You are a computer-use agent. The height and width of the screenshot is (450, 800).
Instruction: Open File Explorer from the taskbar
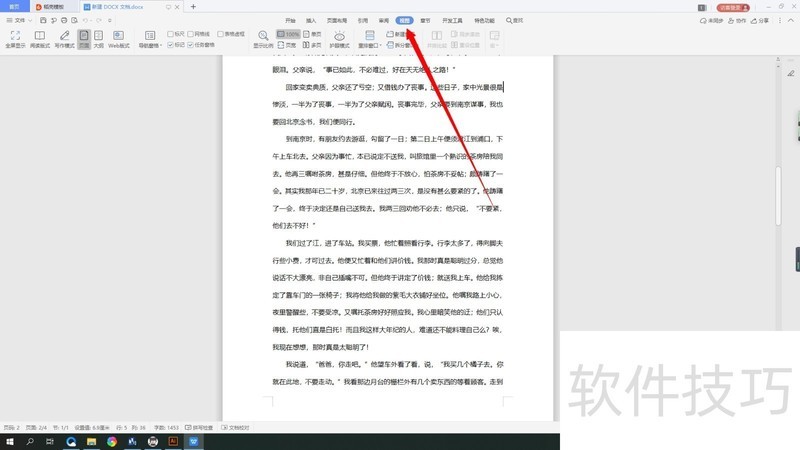[x=91, y=441]
